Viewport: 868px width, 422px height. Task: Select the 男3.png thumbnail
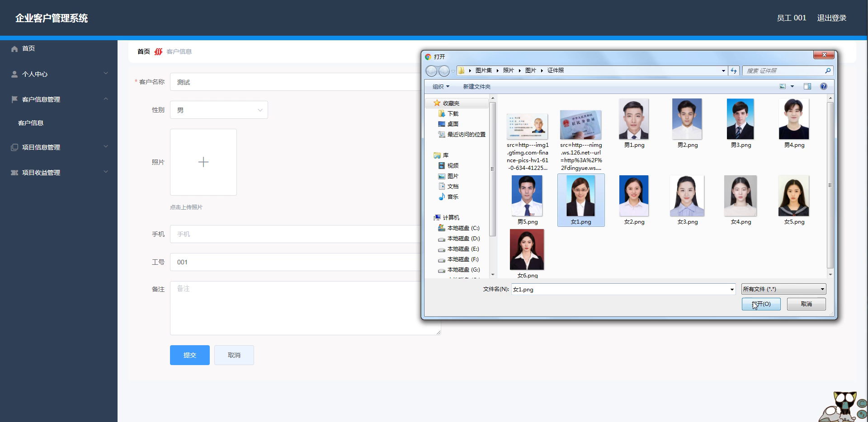tap(741, 119)
